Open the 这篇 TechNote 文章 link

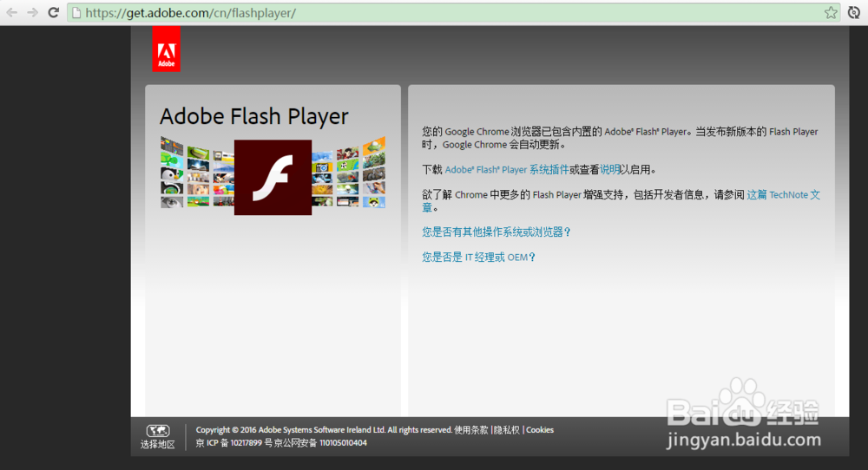point(783,194)
